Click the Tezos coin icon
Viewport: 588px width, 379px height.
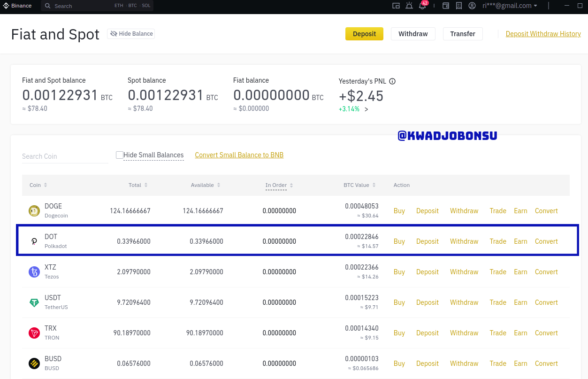point(34,272)
